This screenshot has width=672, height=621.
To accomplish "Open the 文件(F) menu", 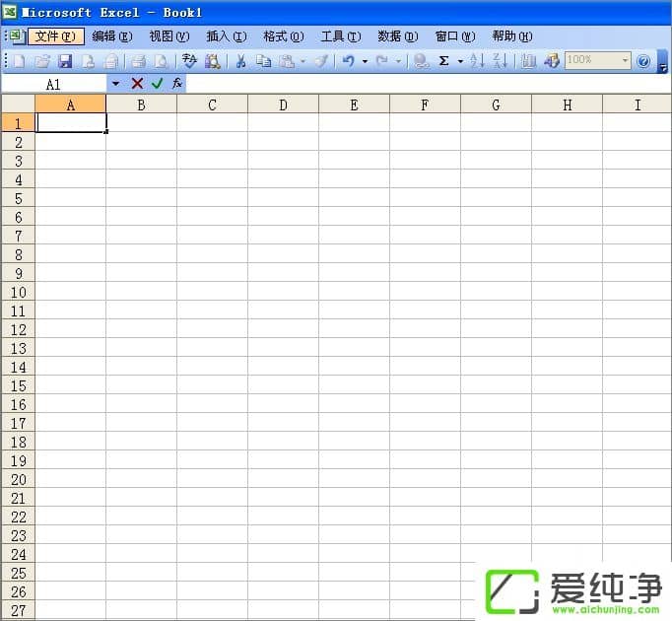I will 55,36.
